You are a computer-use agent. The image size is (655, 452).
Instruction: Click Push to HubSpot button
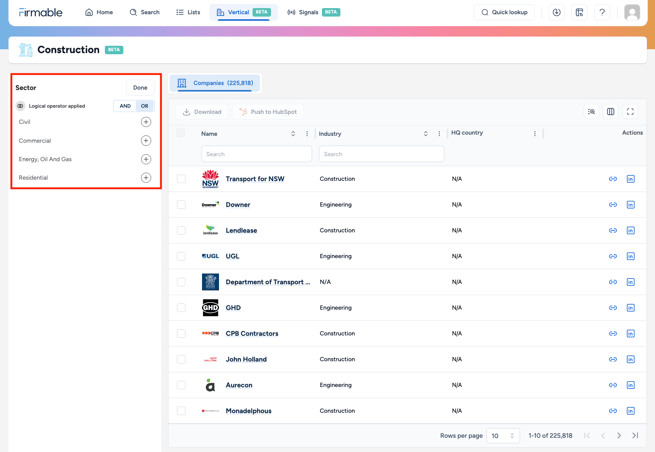click(x=268, y=112)
